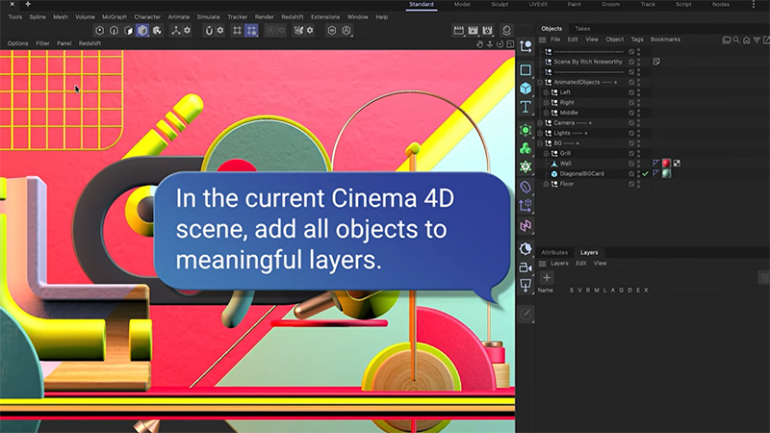Expand the Floor null group
The height and width of the screenshot is (433, 770).
pyautogui.click(x=546, y=184)
